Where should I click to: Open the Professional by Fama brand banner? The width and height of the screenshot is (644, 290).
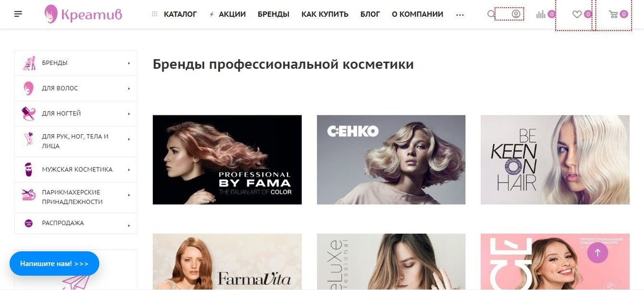click(227, 160)
